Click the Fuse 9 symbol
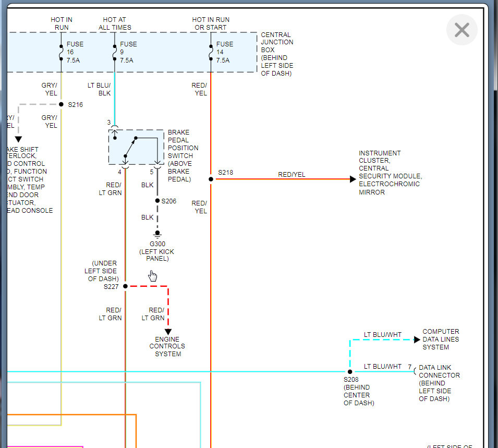498x448 pixels. [115, 53]
